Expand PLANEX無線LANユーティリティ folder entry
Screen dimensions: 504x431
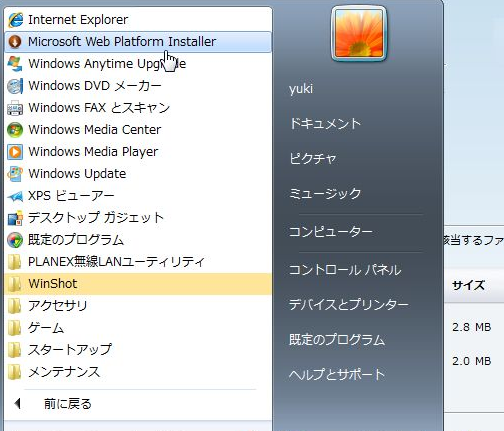138,262
